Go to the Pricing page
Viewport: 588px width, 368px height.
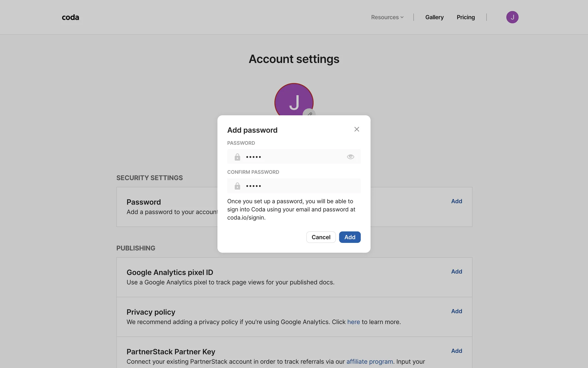tap(466, 17)
